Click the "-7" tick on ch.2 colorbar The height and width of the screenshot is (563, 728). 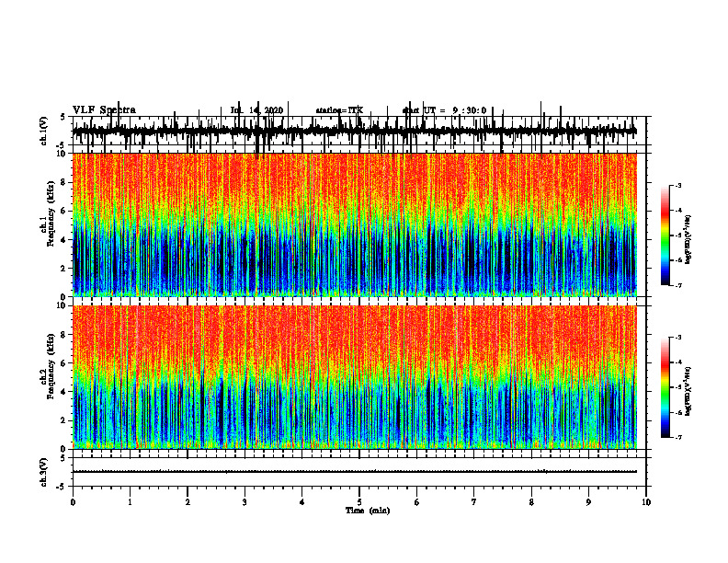tap(677, 438)
